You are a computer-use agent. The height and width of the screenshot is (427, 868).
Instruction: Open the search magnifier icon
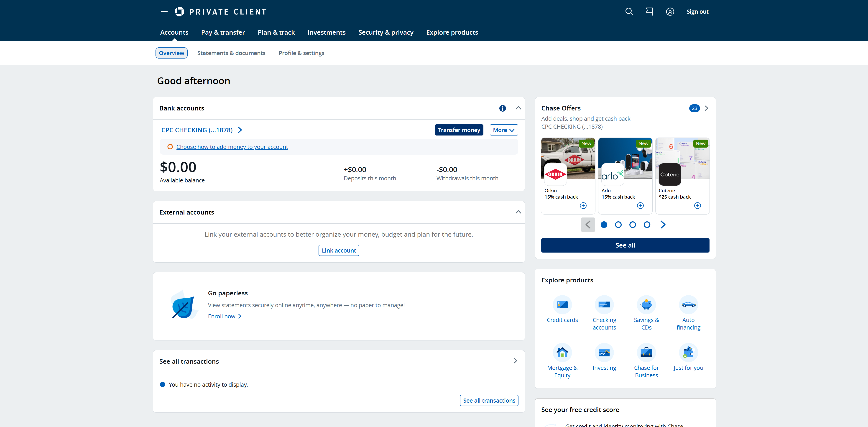pos(629,12)
